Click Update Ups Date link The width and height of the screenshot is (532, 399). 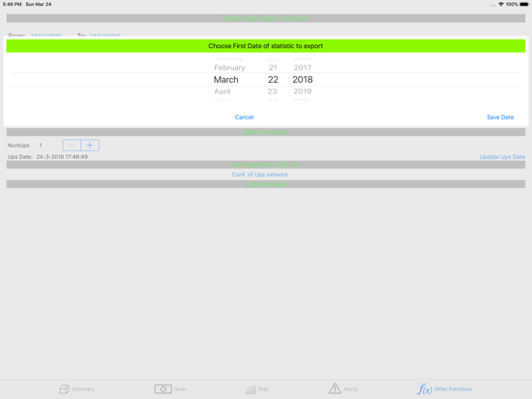pyautogui.click(x=502, y=157)
